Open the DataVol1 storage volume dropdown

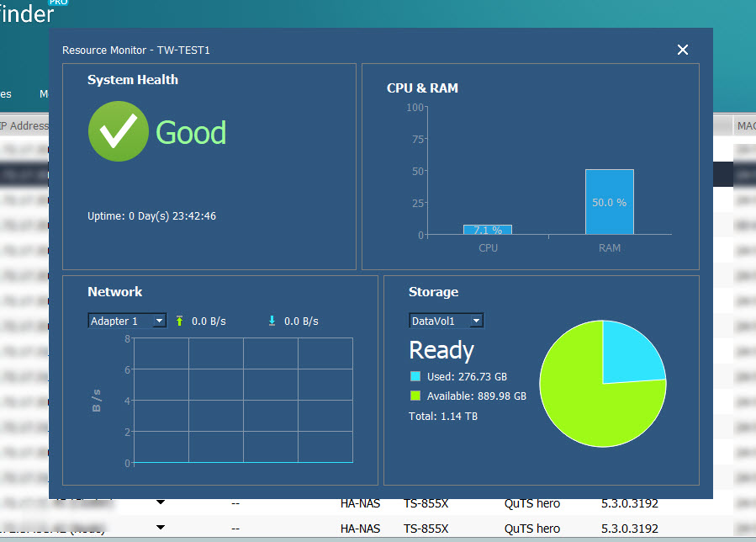pyautogui.click(x=446, y=321)
